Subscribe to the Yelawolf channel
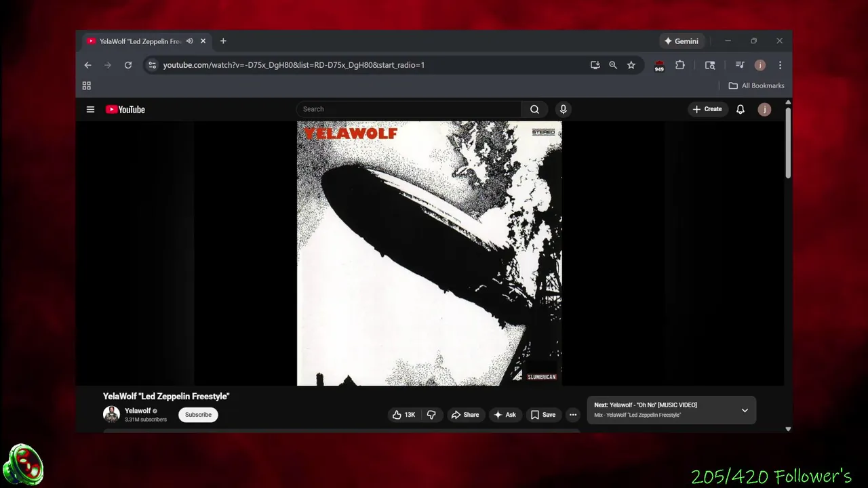 click(x=198, y=415)
